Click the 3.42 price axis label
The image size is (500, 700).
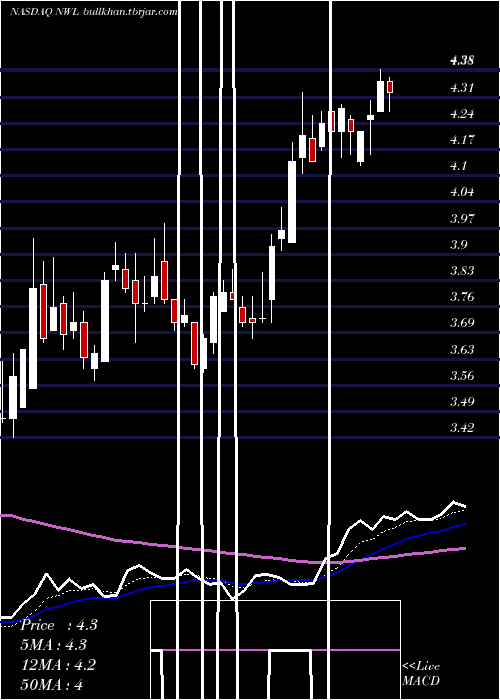[462, 428]
